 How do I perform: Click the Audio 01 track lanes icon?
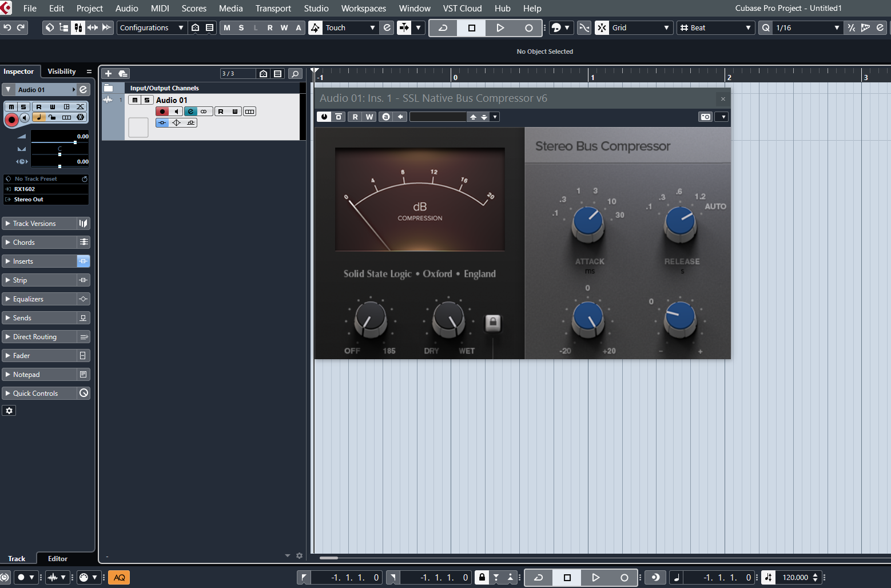(x=250, y=112)
